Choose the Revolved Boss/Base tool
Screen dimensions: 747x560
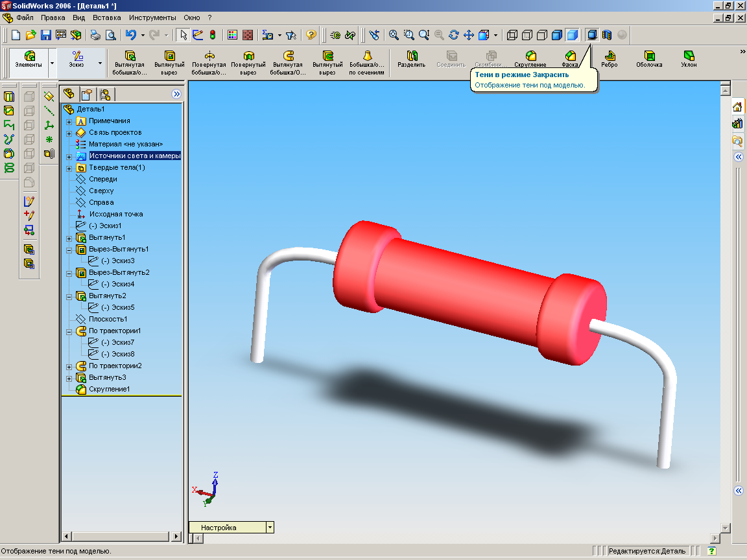click(209, 62)
